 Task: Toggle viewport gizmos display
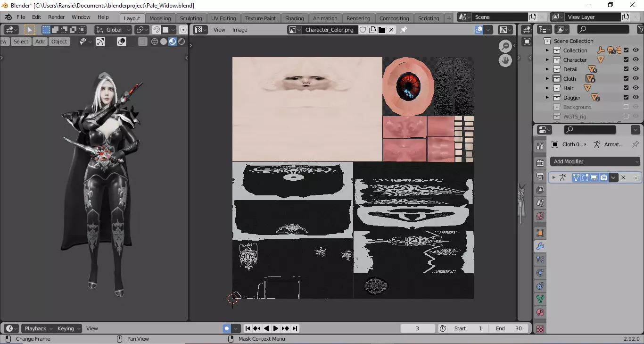100,42
